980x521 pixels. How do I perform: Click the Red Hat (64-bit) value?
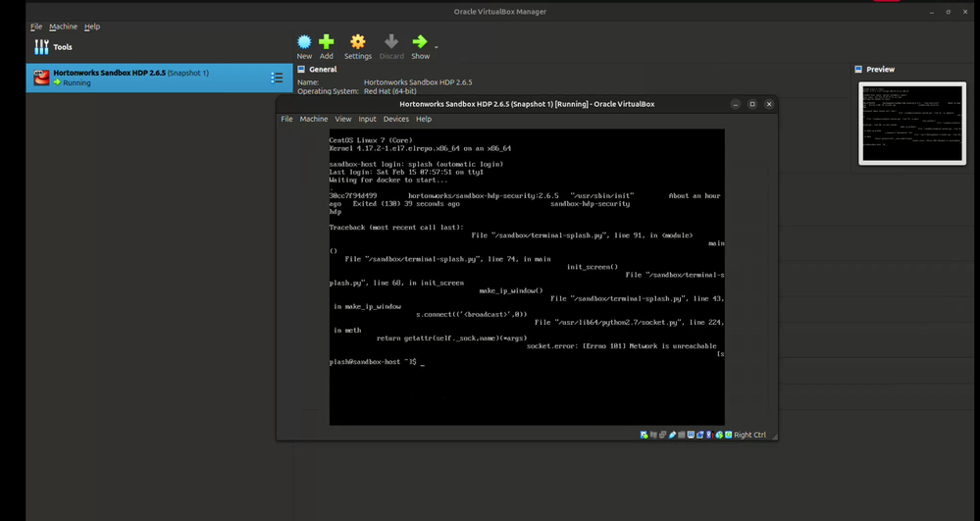point(390,91)
